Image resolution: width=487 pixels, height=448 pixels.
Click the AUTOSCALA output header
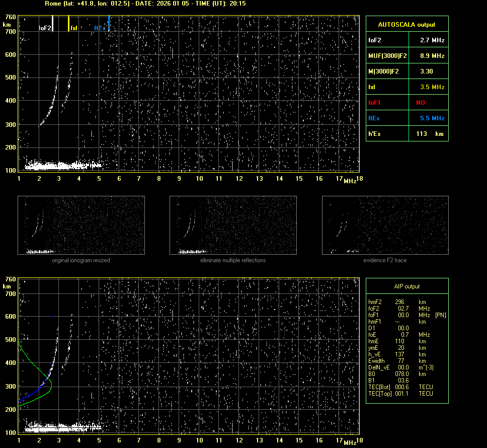[x=407, y=24]
